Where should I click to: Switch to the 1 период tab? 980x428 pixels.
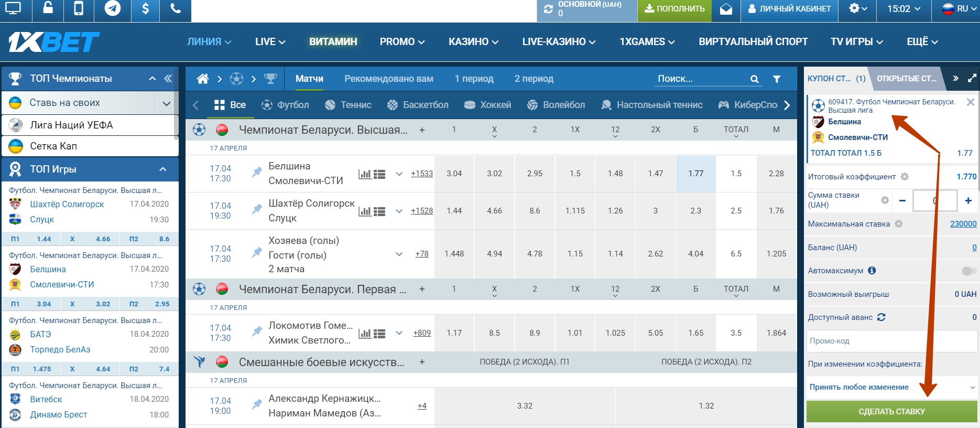474,79
